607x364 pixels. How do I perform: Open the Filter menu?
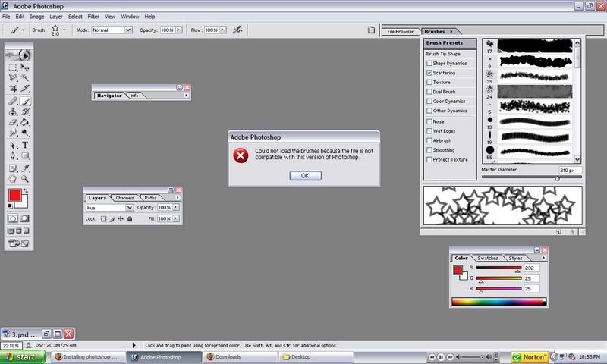click(93, 16)
